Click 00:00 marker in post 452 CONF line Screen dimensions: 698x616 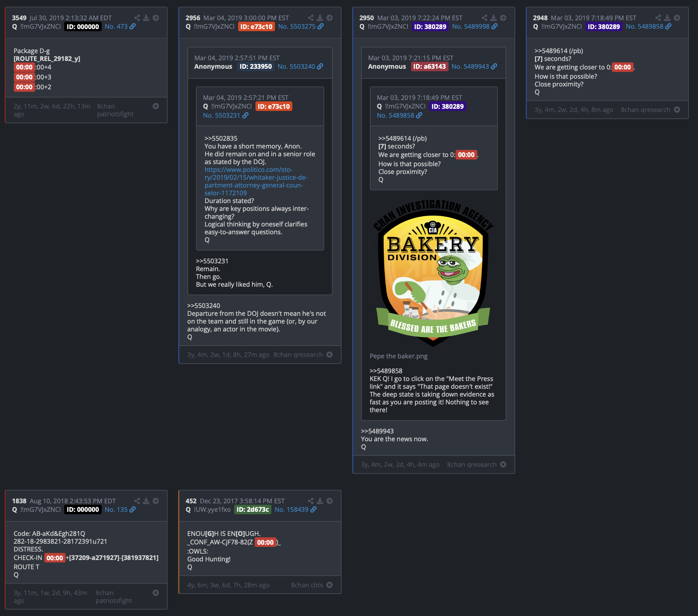265,542
